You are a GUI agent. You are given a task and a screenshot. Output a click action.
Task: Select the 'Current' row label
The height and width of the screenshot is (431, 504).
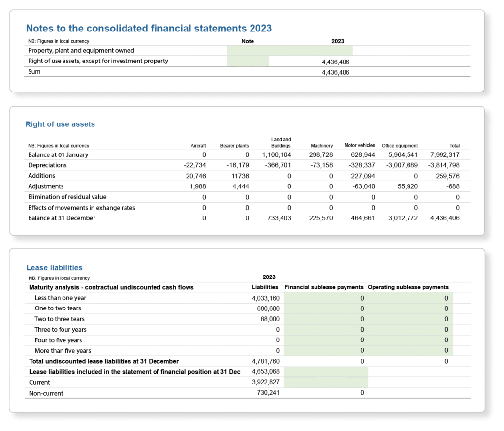[39, 383]
